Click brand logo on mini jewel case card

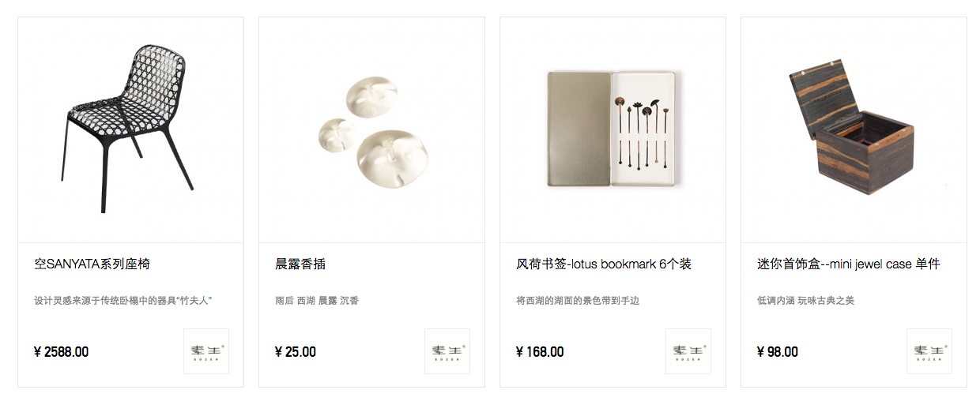pyautogui.click(x=929, y=351)
